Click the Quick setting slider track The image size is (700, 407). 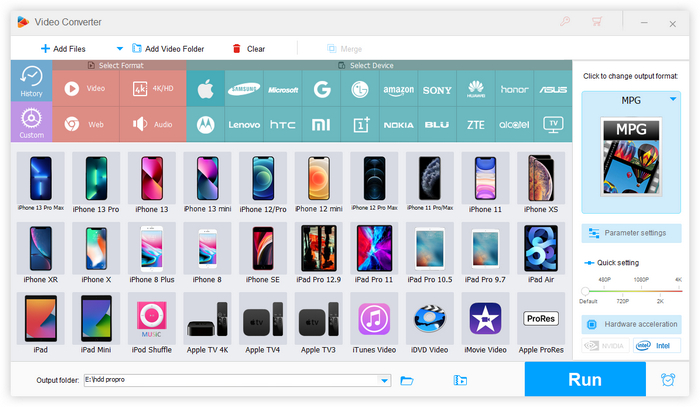633,291
